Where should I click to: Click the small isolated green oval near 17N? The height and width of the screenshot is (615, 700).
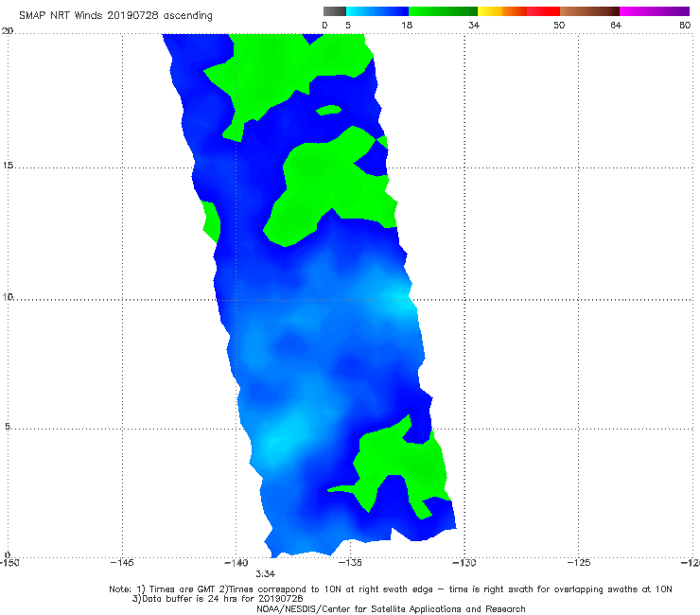pos(329,110)
